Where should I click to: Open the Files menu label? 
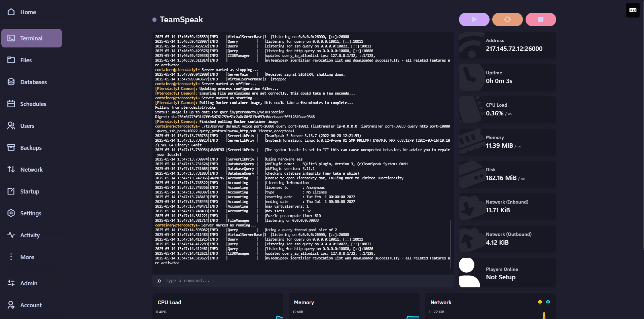(x=26, y=60)
